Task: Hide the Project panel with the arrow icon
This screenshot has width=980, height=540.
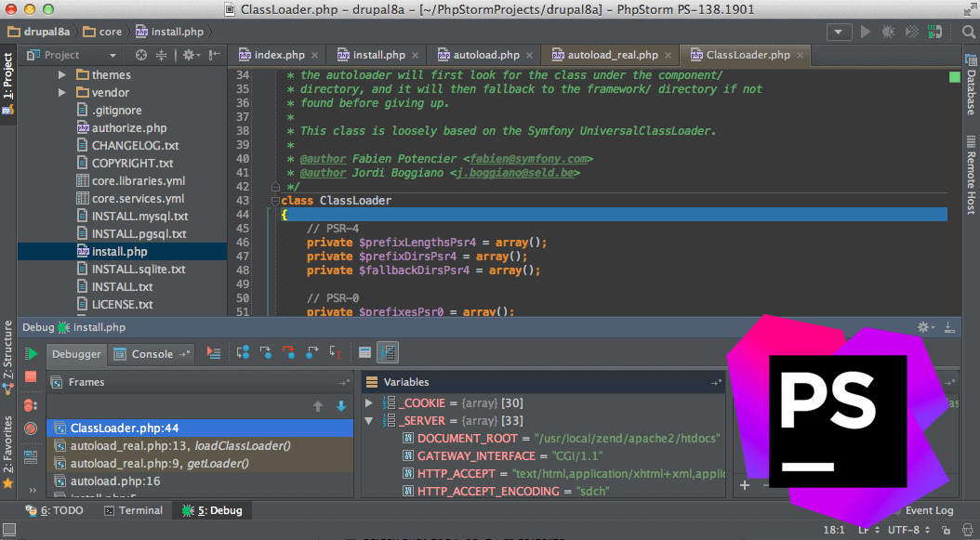Action: pyautogui.click(x=215, y=55)
